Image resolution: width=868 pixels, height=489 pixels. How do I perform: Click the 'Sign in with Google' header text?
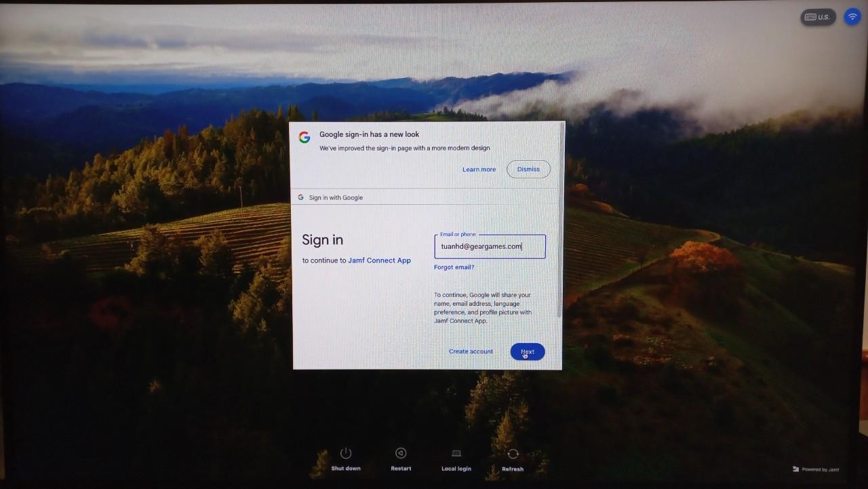click(336, 198)
